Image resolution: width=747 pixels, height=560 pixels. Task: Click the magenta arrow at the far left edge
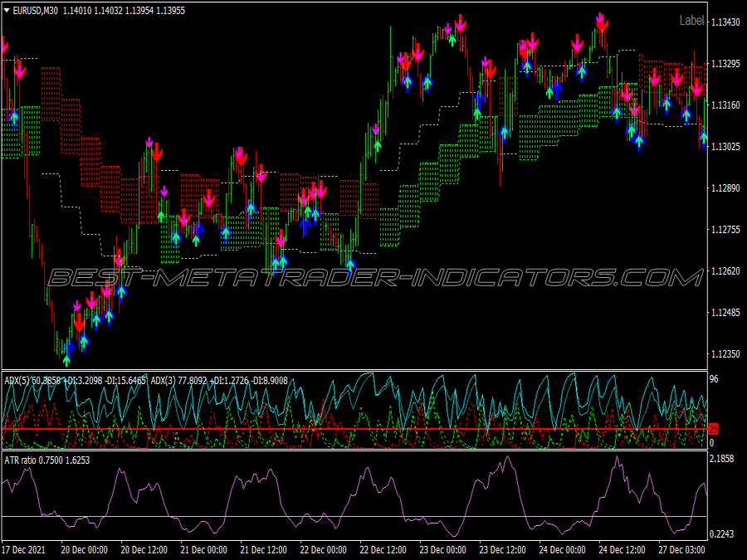coord(4,46)
